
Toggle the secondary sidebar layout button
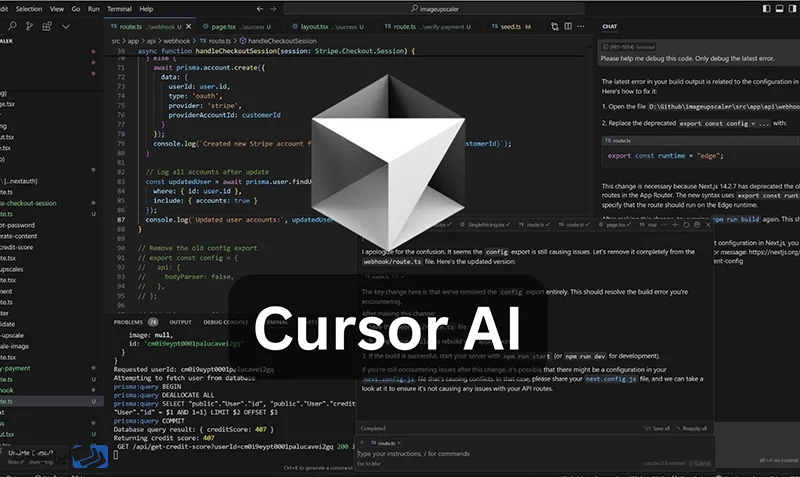(793, 9)
